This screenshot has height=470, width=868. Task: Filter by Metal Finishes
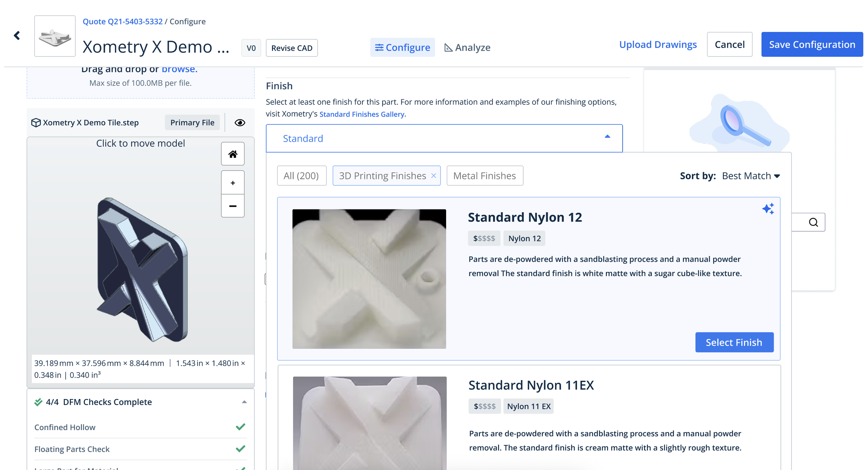click(484, 176)
